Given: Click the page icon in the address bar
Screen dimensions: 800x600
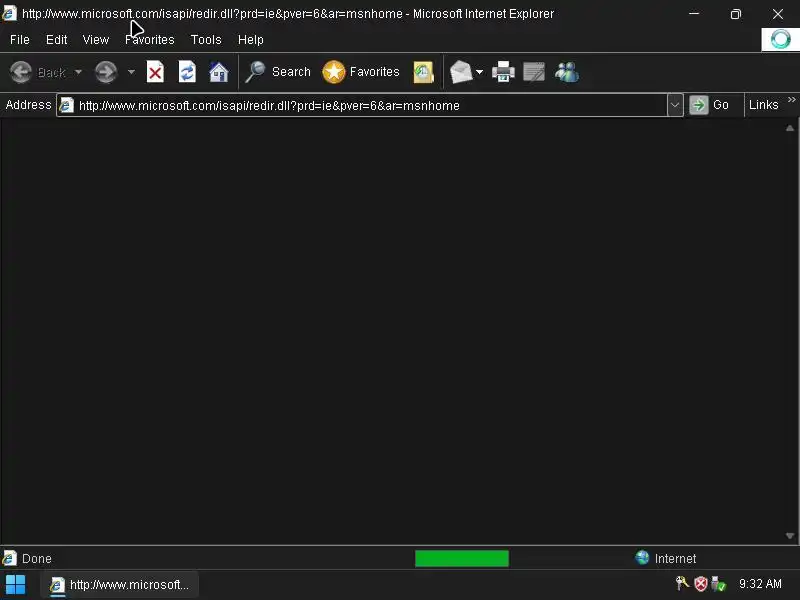Looking at the screenshot, I should [67, 106].
